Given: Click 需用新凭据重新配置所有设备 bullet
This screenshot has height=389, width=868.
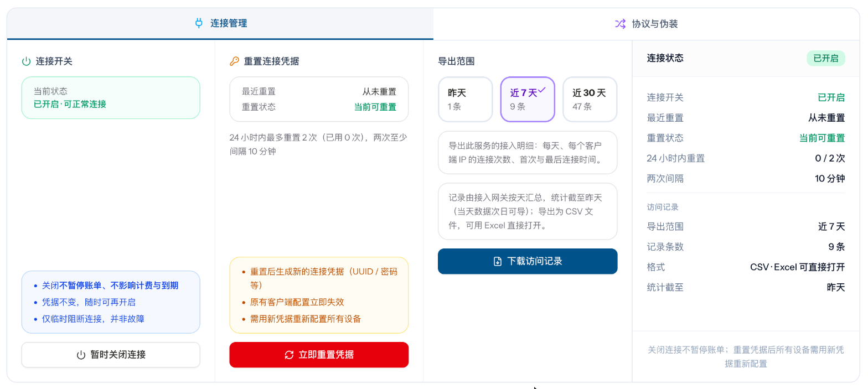Looking at the screenshot, I should click(x=306, y=319).
